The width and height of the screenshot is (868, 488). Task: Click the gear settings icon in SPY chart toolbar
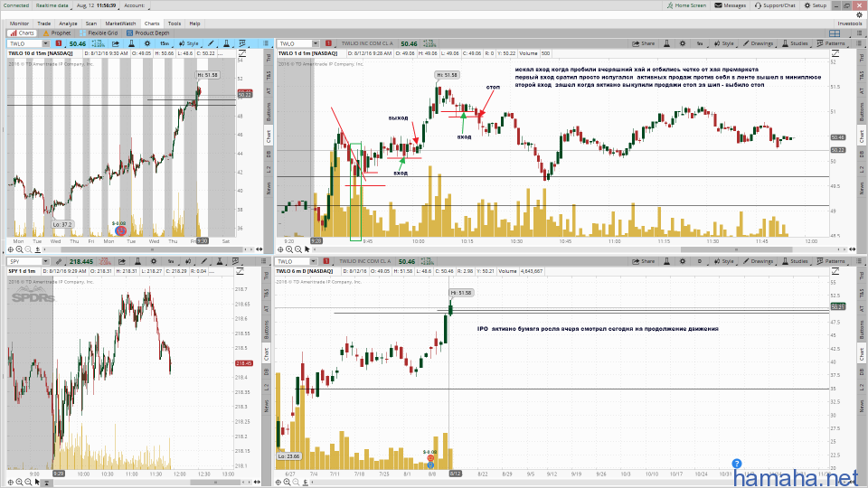[154, 261]
